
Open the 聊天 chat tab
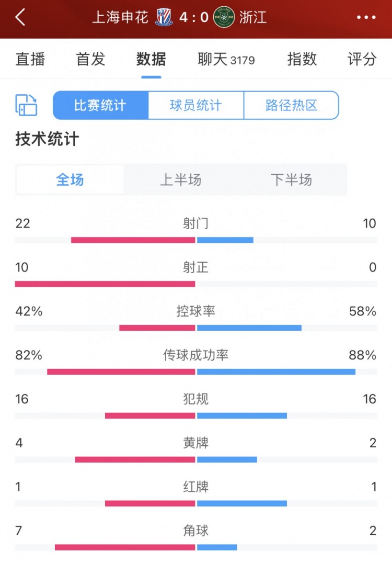coord(226,59)
